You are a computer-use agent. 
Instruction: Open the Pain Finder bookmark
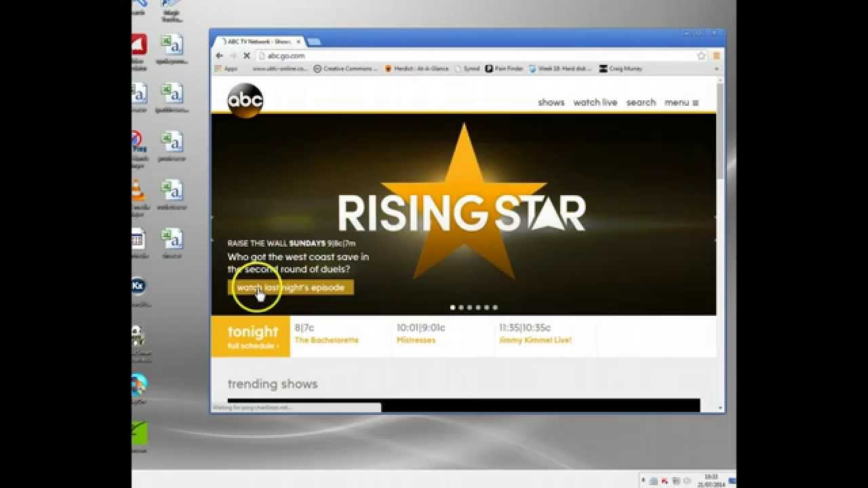(504, 68)
